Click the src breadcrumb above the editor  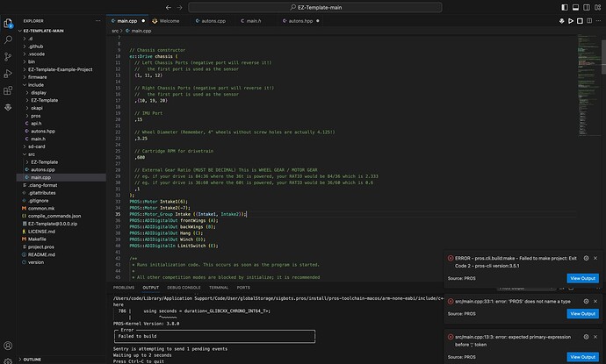[x=115, y=31]
